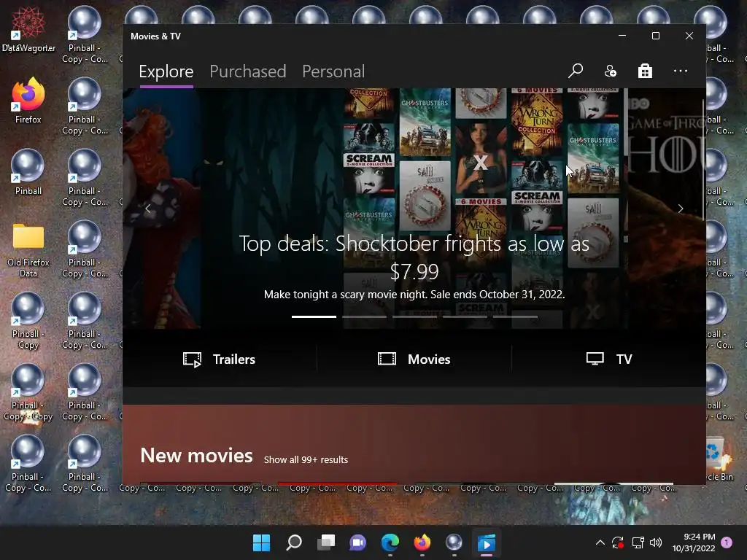Select the Pinball - Copy desktop shortcut
The image size is (747, 560).
28,321
